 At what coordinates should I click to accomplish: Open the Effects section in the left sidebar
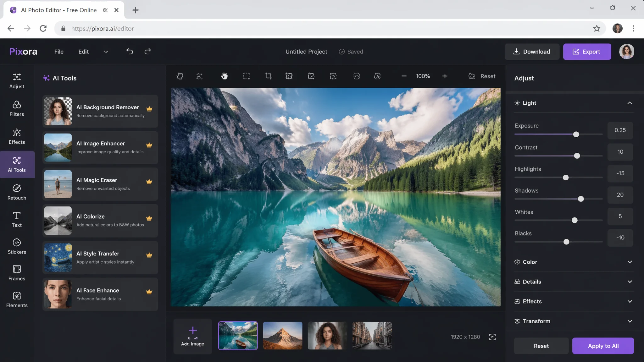coord(17,136)
